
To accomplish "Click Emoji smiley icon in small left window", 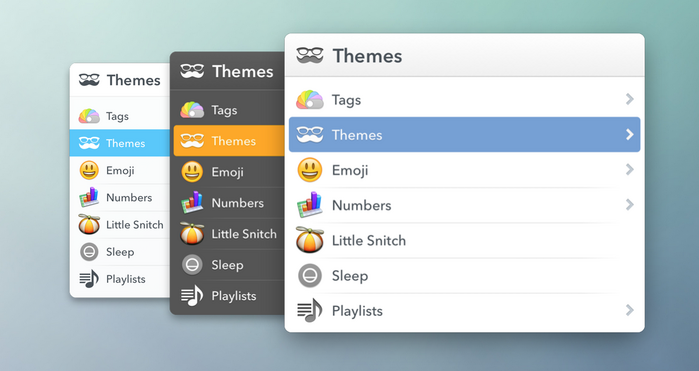I will pyautogui.click(x=89, y=170).
